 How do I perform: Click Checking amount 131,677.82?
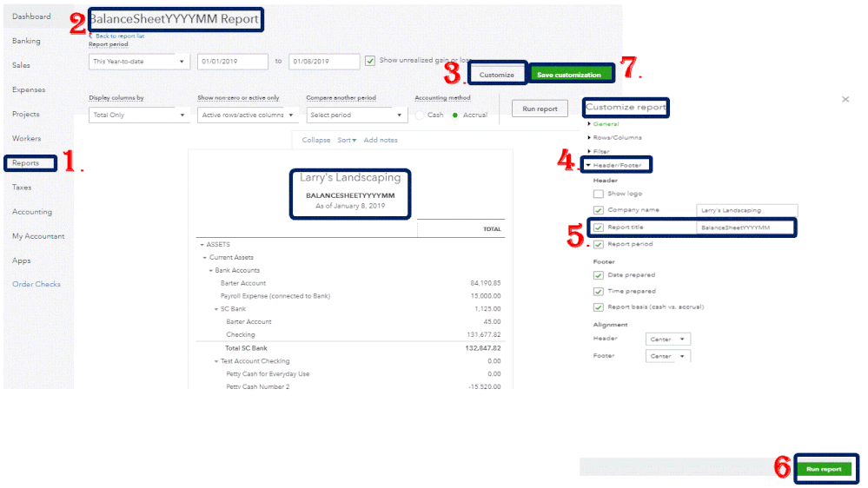(483, 334)
